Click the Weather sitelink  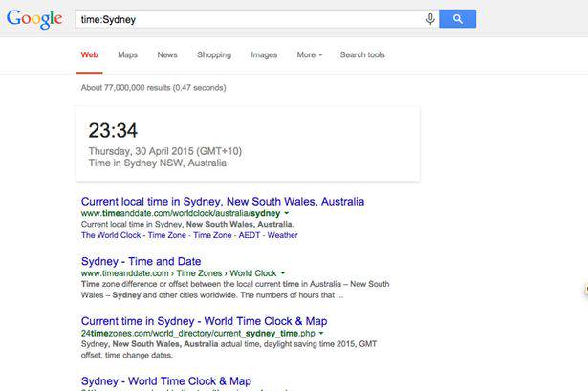pos(283,235)
